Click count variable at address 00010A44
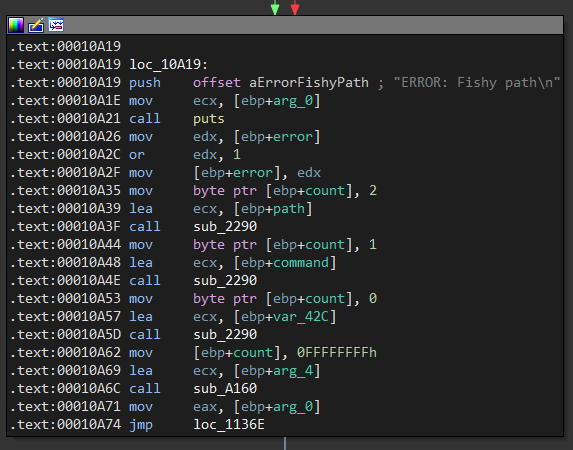Screen dimensions: 573x450 (325, 245)
